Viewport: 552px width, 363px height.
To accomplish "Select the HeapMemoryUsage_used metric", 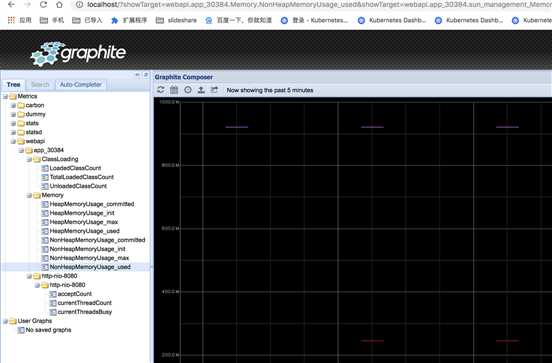I will pos(84,231).
